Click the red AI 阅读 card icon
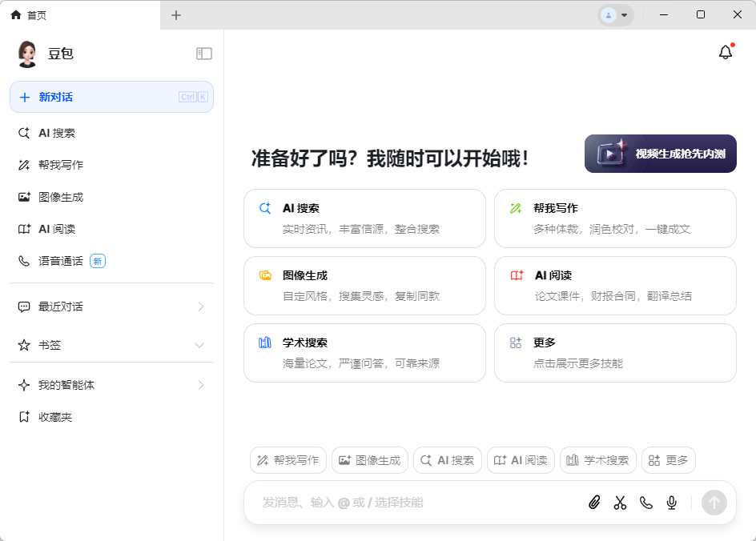756x541 pixels. click(x=517, y=275)
